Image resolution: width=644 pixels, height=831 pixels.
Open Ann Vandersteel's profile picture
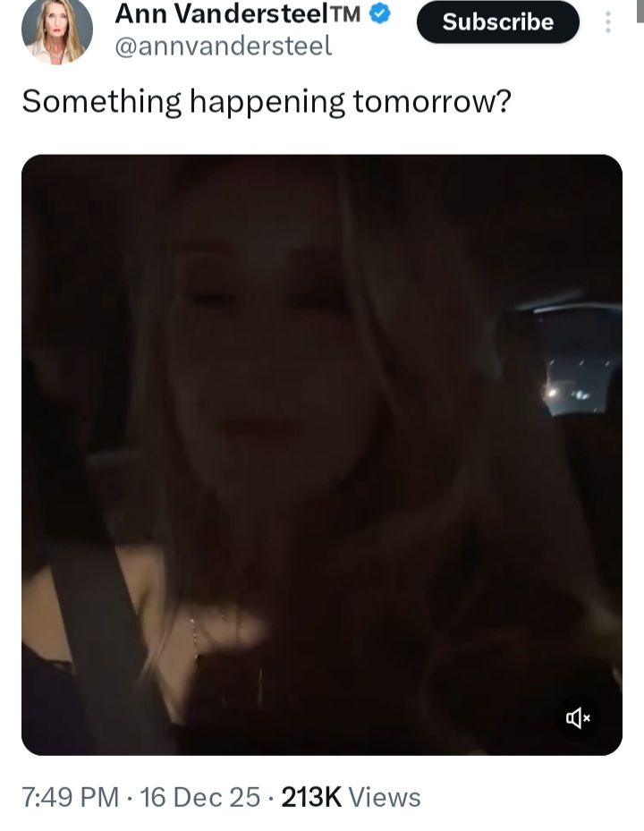point(56,30)
